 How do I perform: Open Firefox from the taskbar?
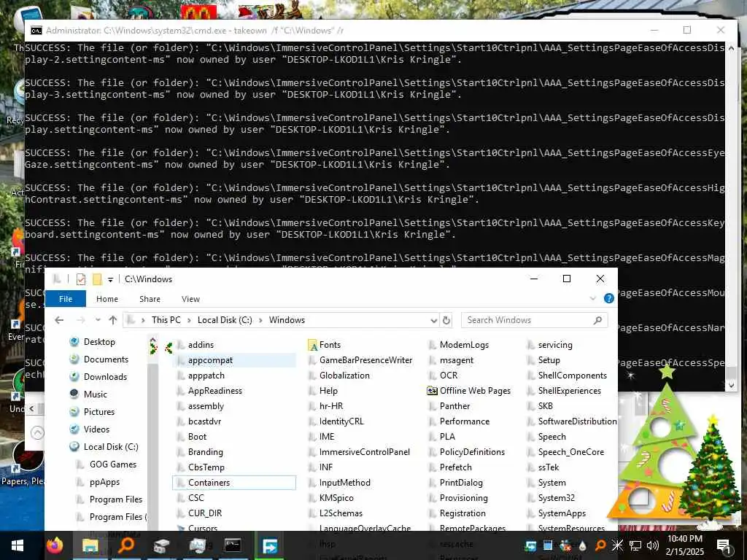coord(54,545)
